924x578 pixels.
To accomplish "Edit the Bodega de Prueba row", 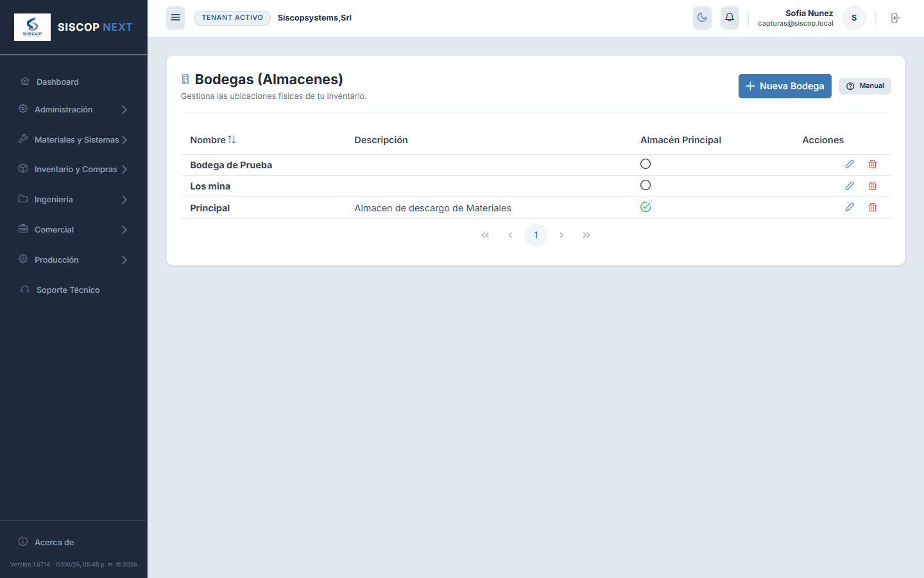I will click(x=850, y=164).
